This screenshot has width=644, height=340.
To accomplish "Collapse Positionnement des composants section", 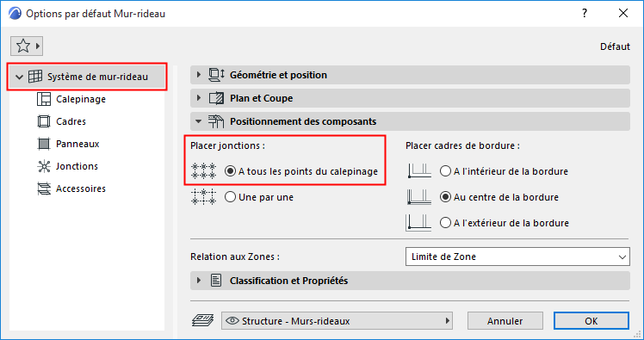I will click(x=199, y=121).
